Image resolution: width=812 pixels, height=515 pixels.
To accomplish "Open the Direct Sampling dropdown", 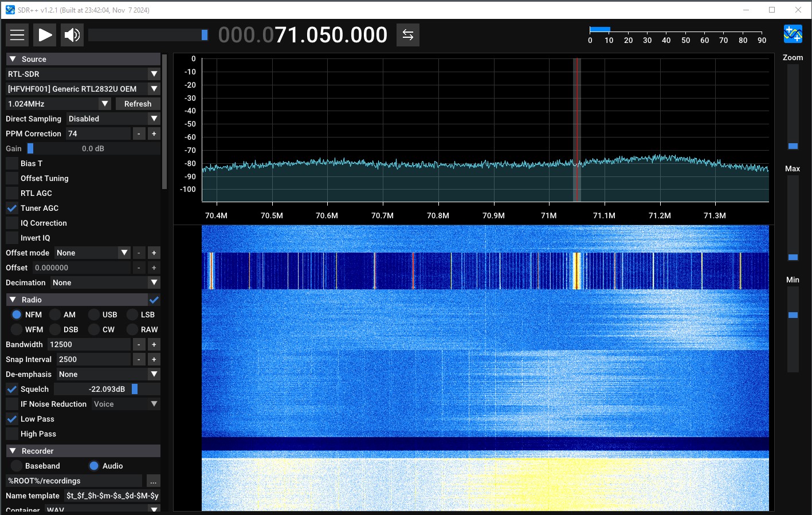I will (113, 119).
